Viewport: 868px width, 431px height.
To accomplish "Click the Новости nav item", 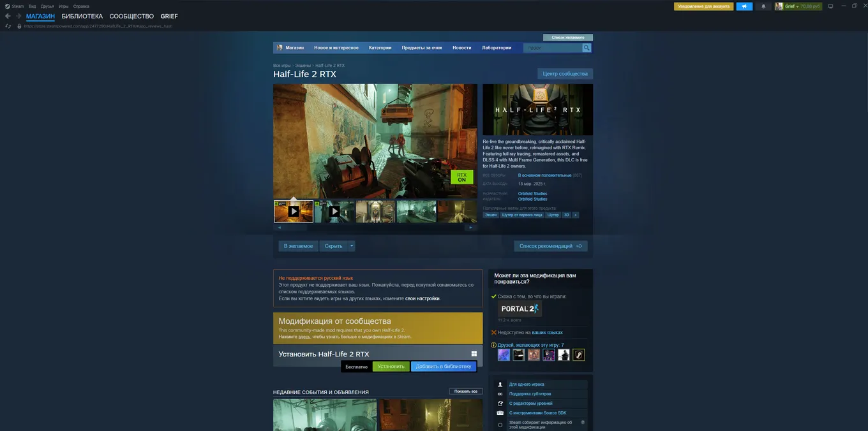I will (x=461, y=48).
